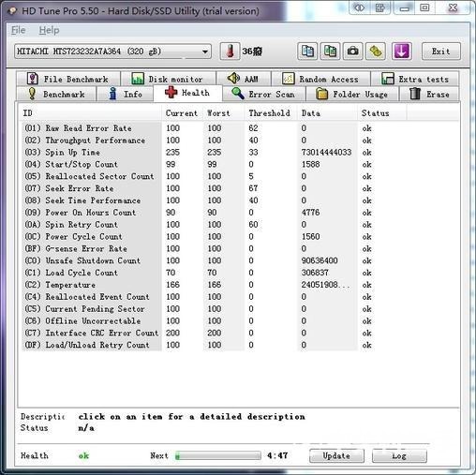Open the File menu
The height and width of the screenshot is (475, 476).
coord(18,30)
